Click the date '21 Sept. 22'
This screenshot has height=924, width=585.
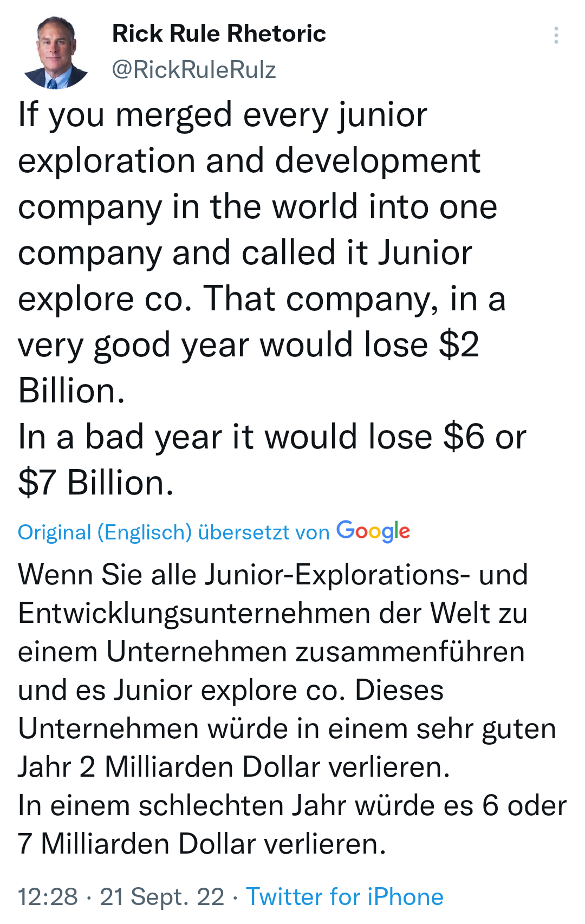(x=162, y=896)
